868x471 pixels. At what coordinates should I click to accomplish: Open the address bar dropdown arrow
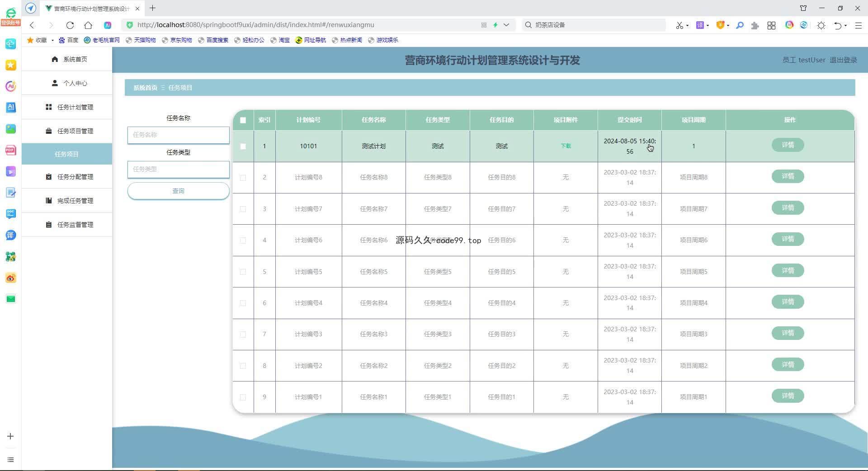pos(506,25)
